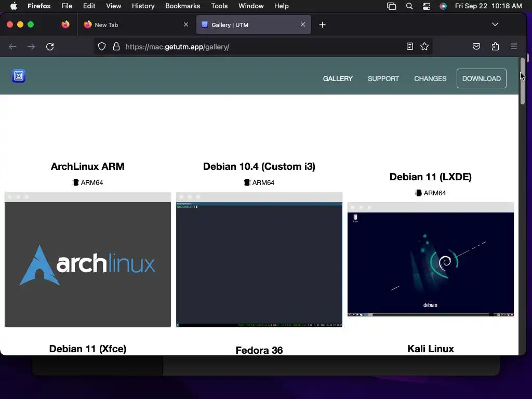Click the menu bar date and time
The width and height of the screenshot is (532, 399).
(488, 6)
